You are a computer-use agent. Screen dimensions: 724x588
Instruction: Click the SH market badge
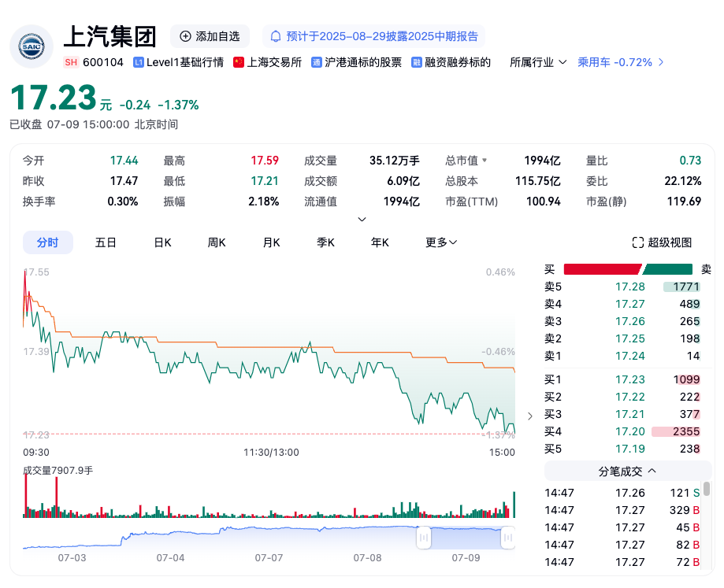coord(71,62)
